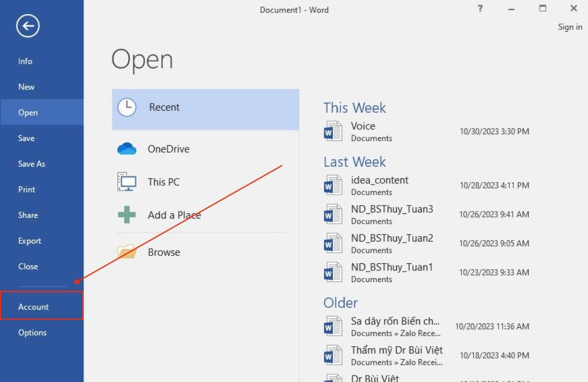
Task: Open Sa dây rốn Biến ch... file name
Action: [x=395, y=321]
